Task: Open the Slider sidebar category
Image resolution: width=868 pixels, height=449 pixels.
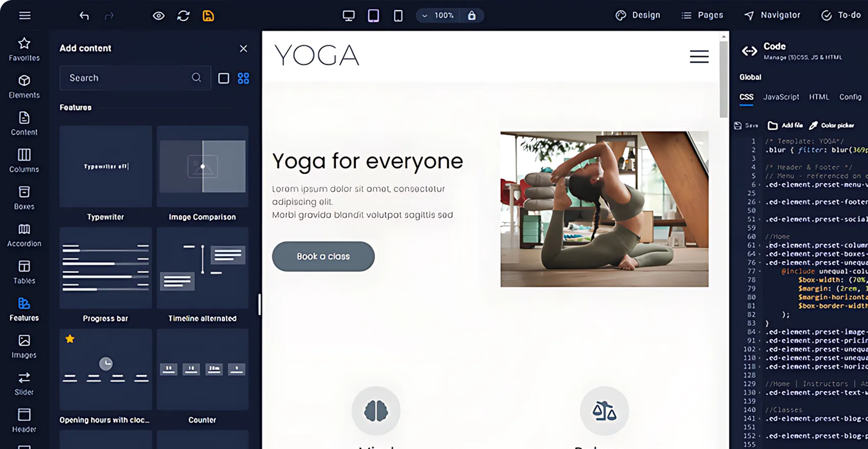Action: click(x=24, y=384)
